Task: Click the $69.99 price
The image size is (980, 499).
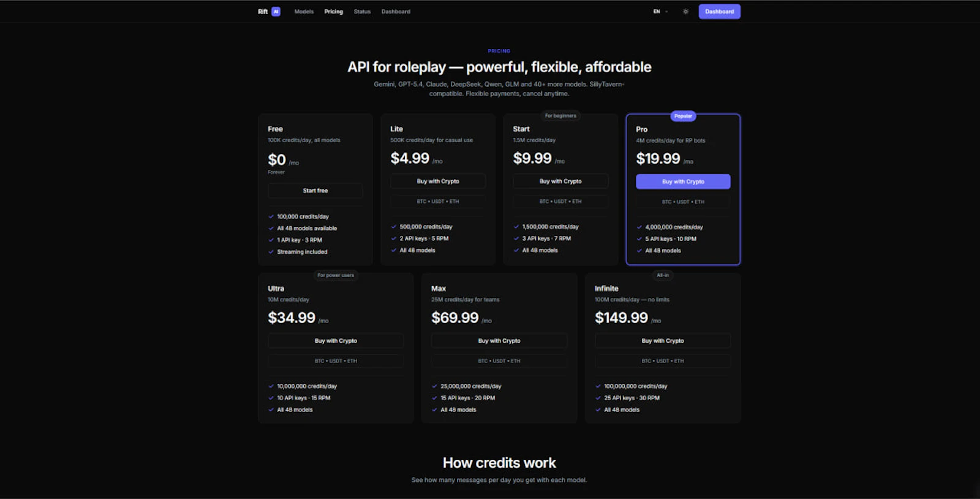Action: click(x=455, y=318)
